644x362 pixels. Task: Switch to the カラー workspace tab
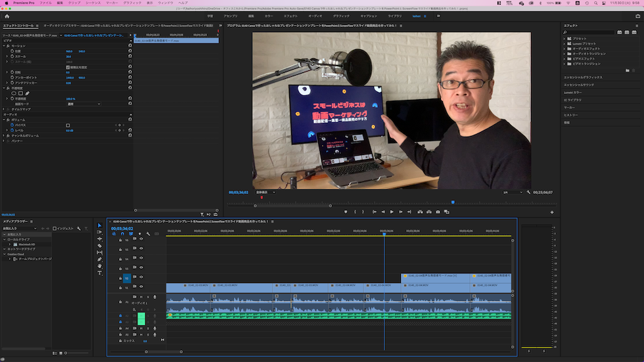[x=269, y=16]
